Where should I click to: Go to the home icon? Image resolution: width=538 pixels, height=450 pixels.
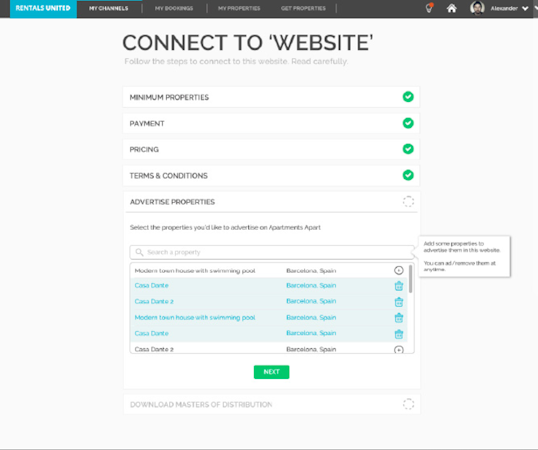[452, 8]
